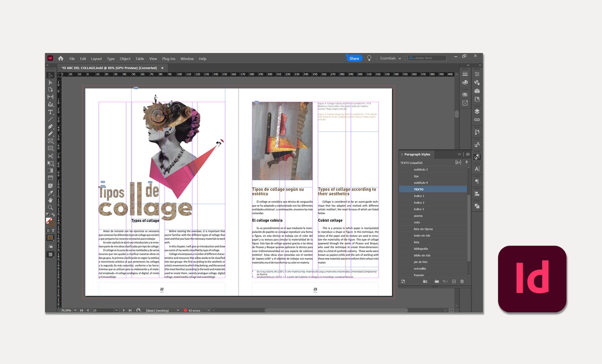The height and width of the screenshot is (364, 602).
Task: Select the Type tool
Action: point(50,112)
